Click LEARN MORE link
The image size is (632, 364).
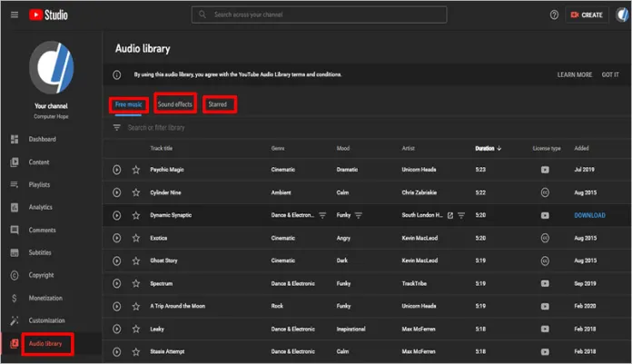(574, 74)
